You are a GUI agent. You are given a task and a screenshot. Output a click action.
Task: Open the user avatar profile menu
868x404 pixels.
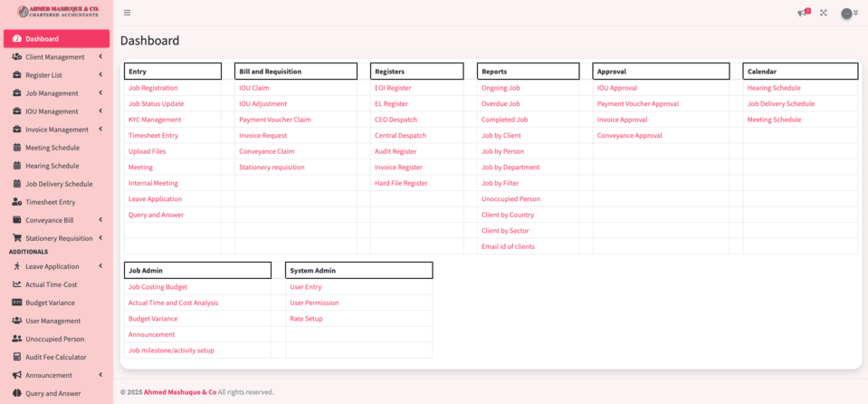pos(849,14)
